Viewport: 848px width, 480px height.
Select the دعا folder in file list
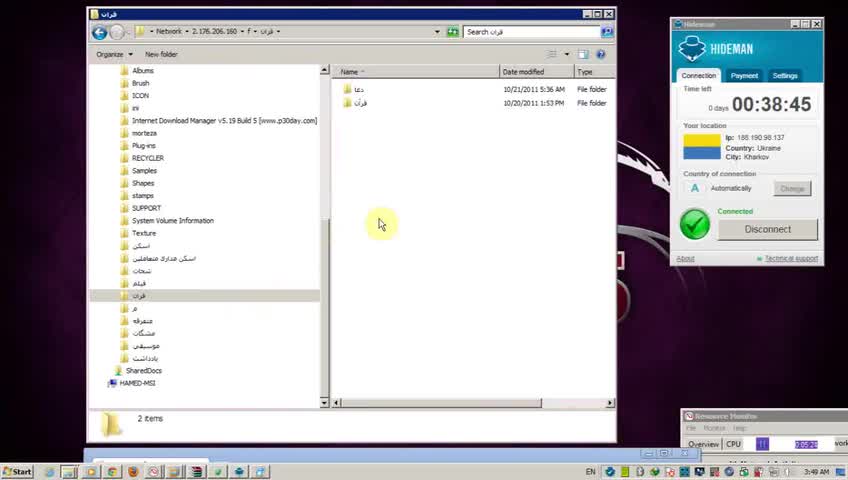coord(354,89)
